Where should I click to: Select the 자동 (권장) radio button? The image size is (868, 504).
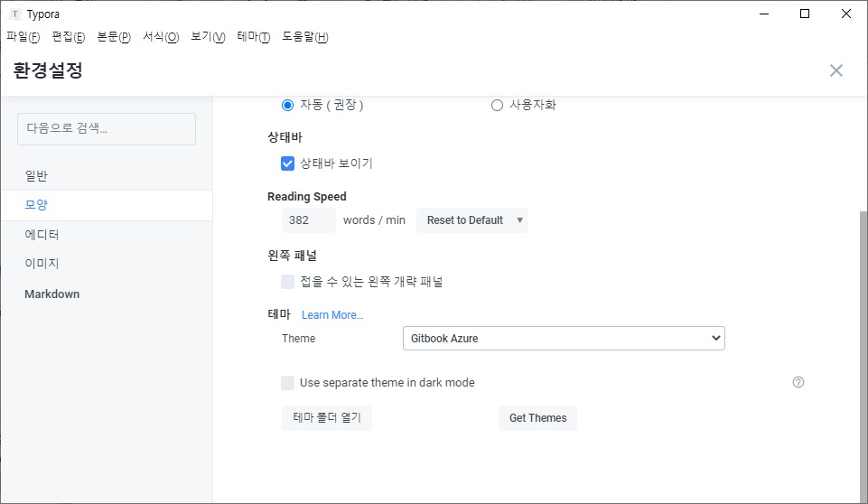coord(287,106)
